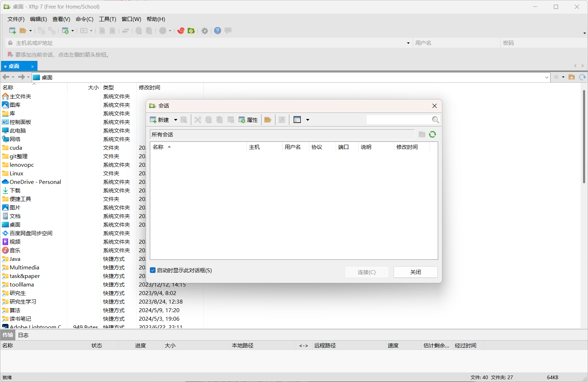Click the new session icon in main toolbar

coord(12,31)
